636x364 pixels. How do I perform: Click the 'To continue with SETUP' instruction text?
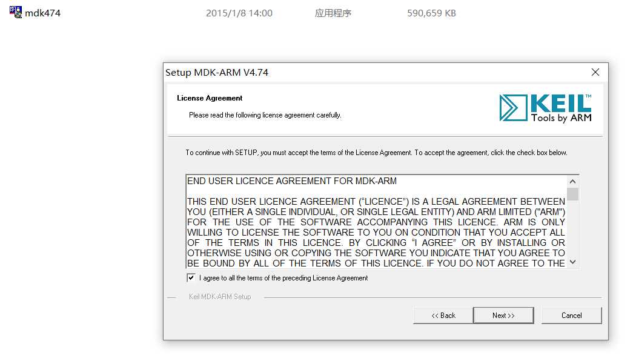coord(376,153)
